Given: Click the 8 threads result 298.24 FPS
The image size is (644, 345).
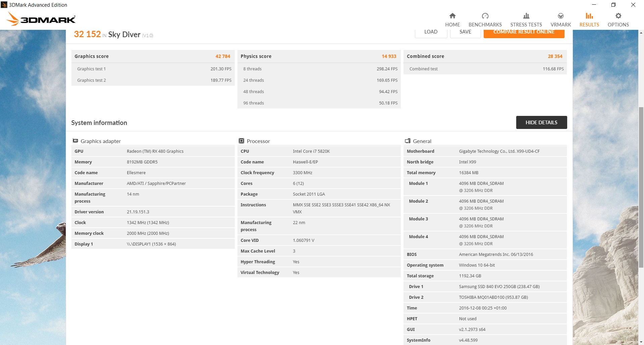Looking at the screenshot, I should click(387, 69).
